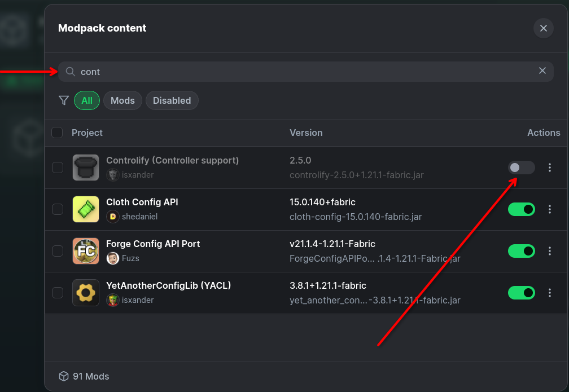Click version 3.8.1+1.21.1-fabric
Viewport: 569px width, 392px height.
tap(327, 285)
